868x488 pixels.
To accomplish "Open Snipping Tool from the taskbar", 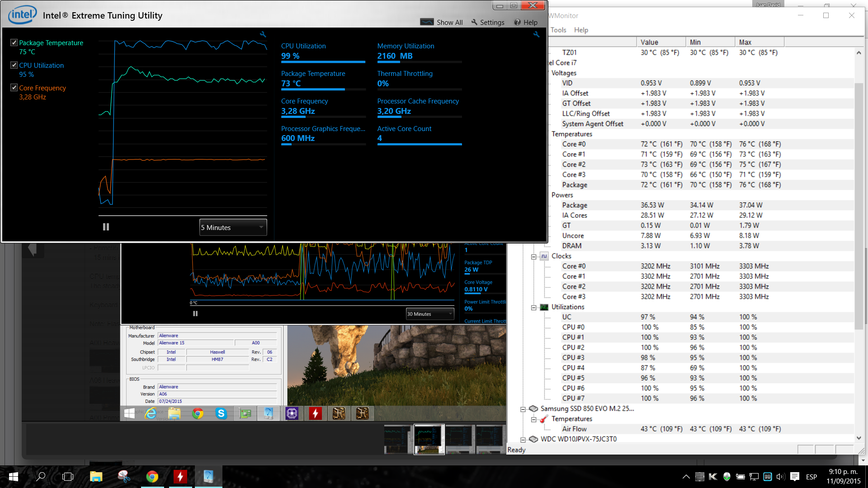I will coord(124,477).
